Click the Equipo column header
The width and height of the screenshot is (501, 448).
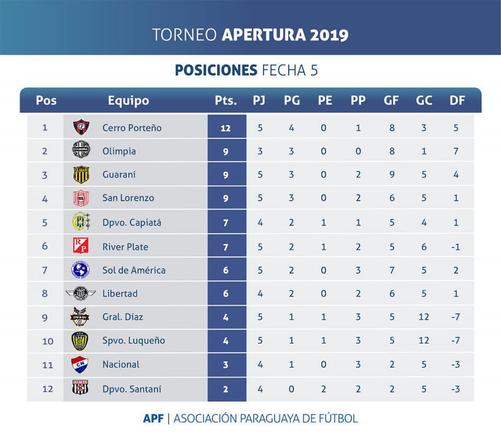coord(128,101)
